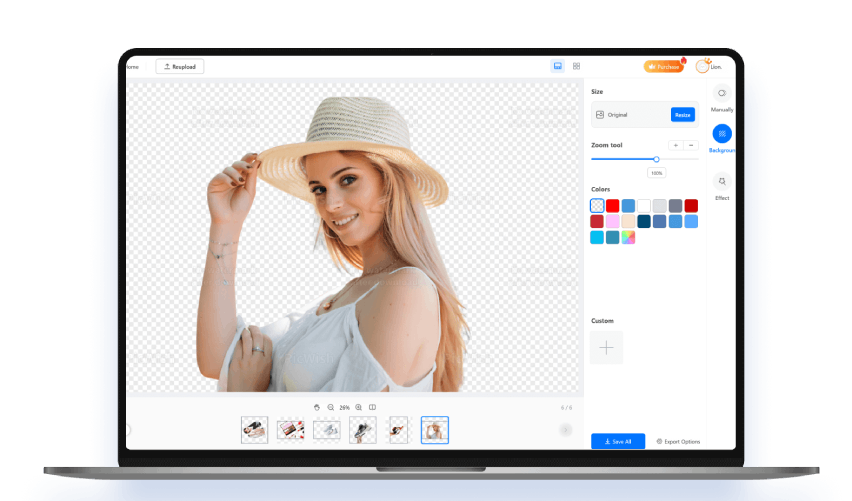Viewport: 852px width, 501px height.
Task: Open the Effect tool in sidebar
Action: [721, 182]
